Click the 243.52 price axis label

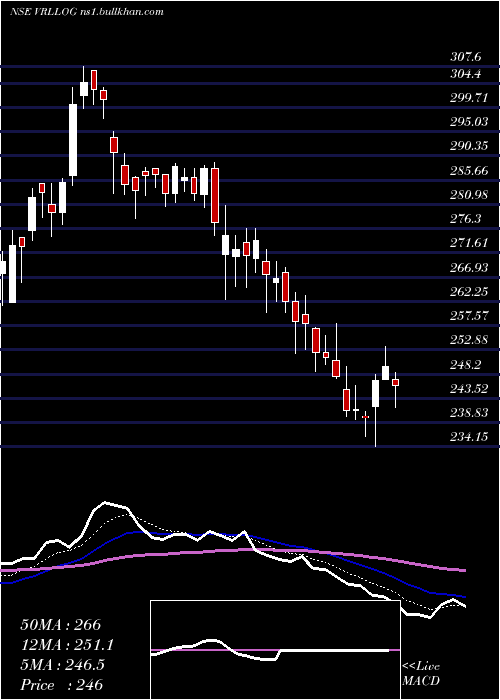tap(469, 388)
